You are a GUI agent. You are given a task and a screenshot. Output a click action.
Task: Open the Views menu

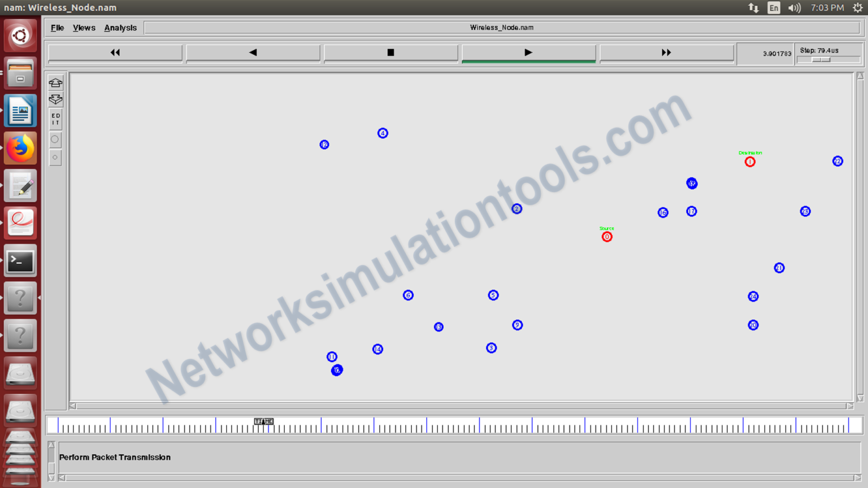pyautogui.click(x=84, y=27)
